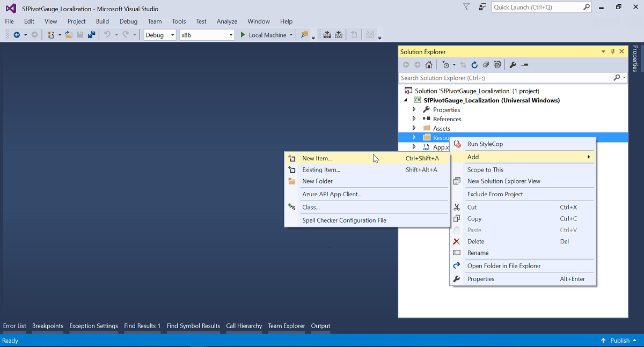
Task: Switch to the Error List tab
Action: point(14,326)
